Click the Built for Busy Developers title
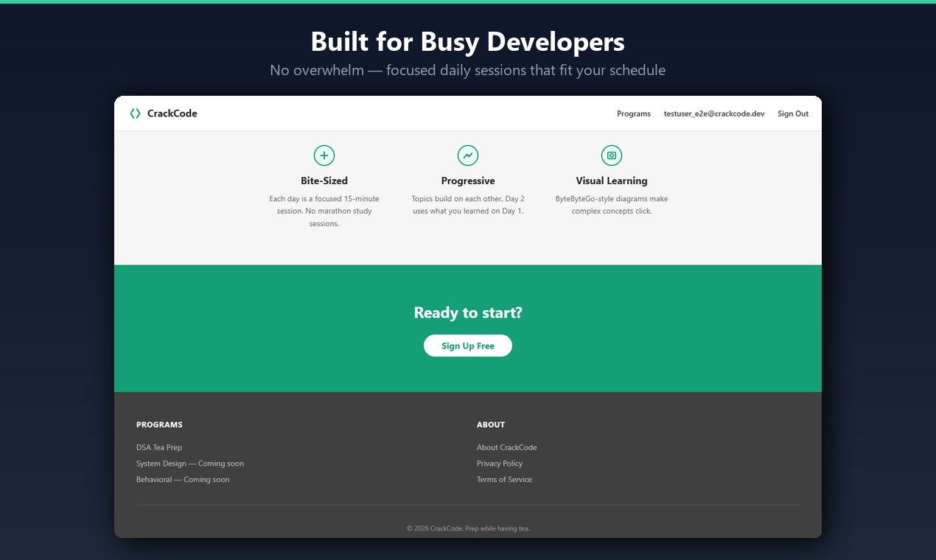Image resolution: width=936 pixels, height=560 pixels. [468, 41]
